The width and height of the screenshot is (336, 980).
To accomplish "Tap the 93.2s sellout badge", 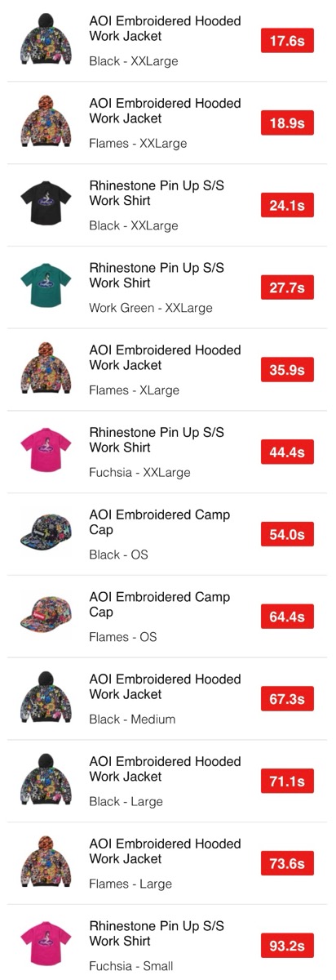I will point(287,946).
